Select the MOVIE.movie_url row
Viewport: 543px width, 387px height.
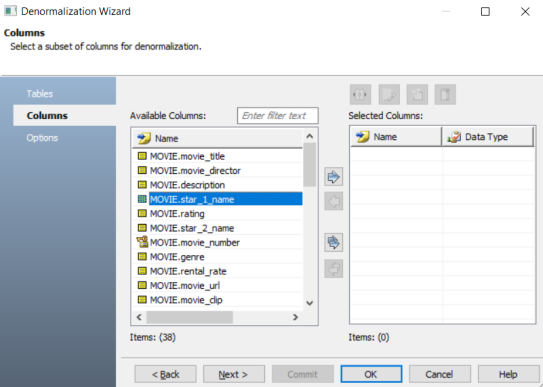[217, 285]
